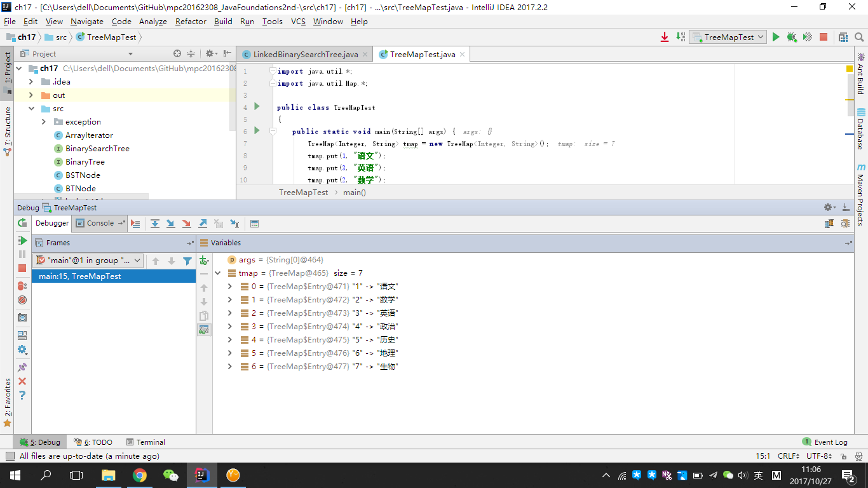Click the UTF-8 encoding in status bar
868x488 pixels.
pyautogui.click(x=819, y=456)
